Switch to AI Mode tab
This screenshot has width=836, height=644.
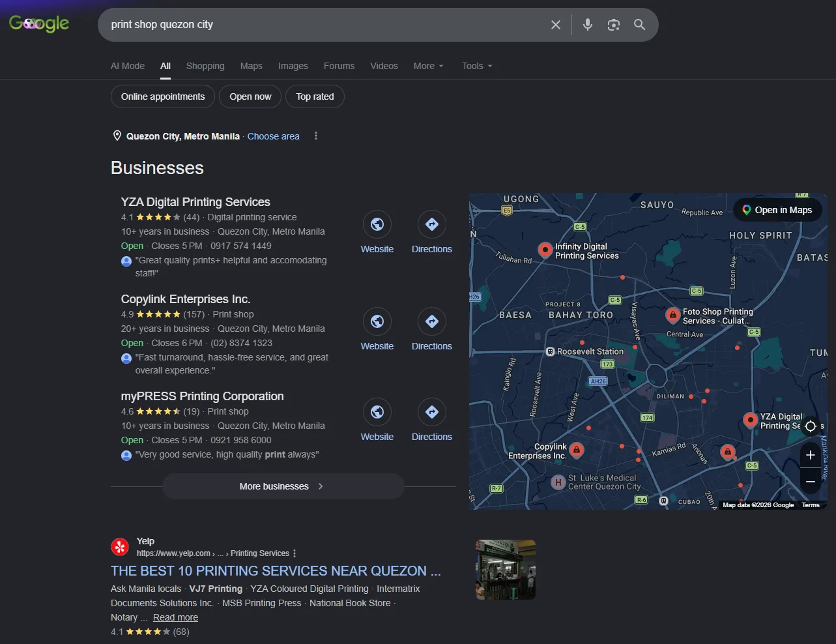click(x=128, y=66)
